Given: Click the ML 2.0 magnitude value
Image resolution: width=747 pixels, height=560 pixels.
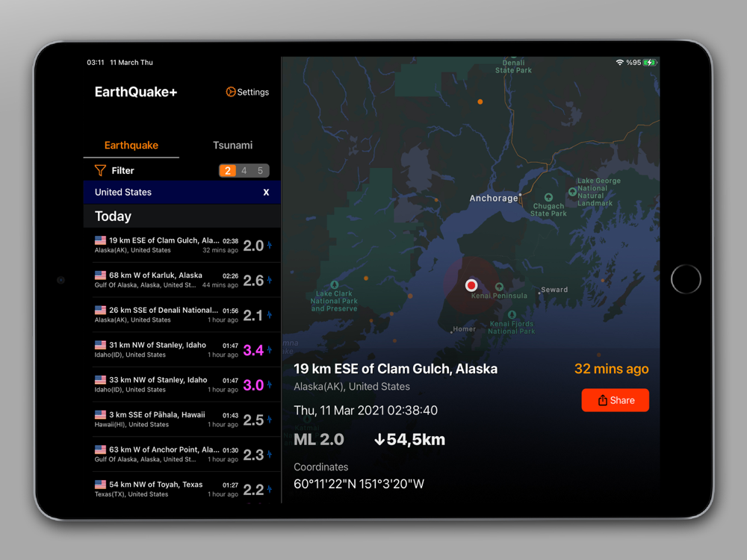Looking at the screenshot, I should pos(319,439).
